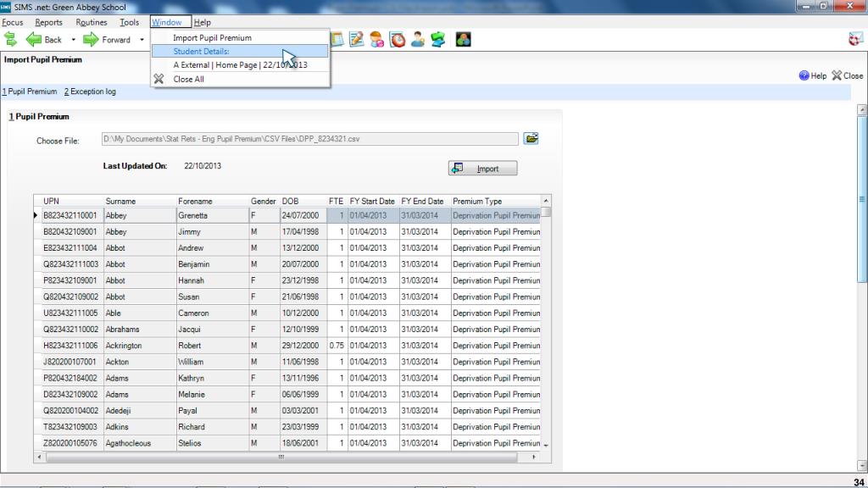Select UPN cell B823432110001
Image resolution: width=868 pixels, height=488 pixels.
pyautogui.click(x=73, y=215)
